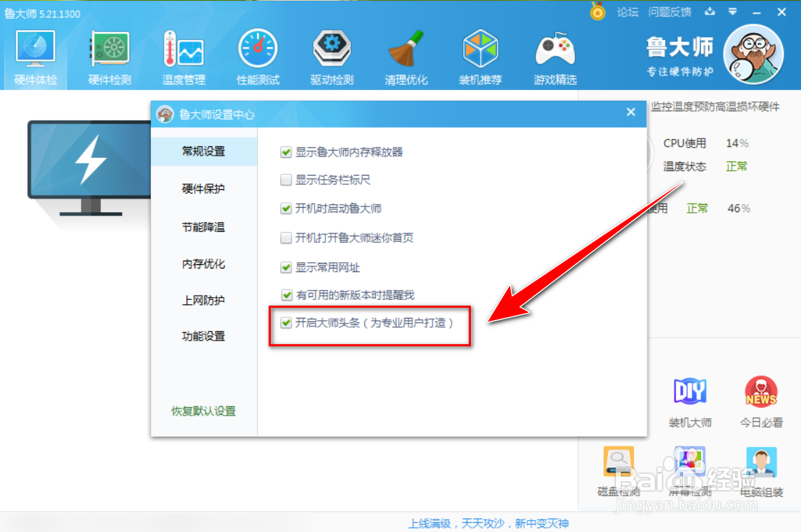Viewport: 801px width, 532px height.
Task: Enable 开机打开鲁大师迷你首页 checkbox
Action: click(286, 238)
